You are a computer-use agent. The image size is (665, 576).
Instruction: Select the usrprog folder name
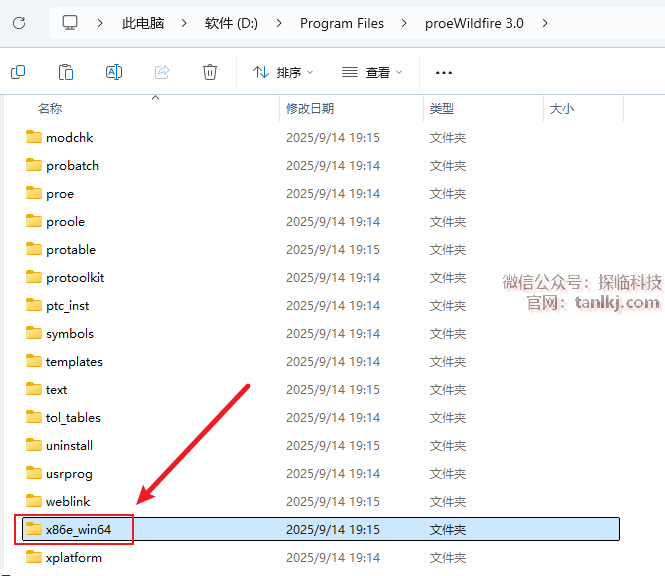[x=69, y=474]
